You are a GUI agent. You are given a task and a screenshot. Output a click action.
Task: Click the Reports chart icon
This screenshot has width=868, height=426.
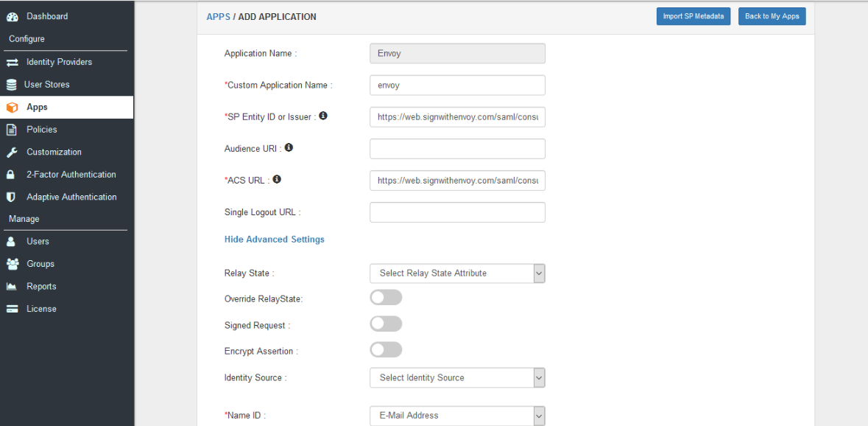12,287
